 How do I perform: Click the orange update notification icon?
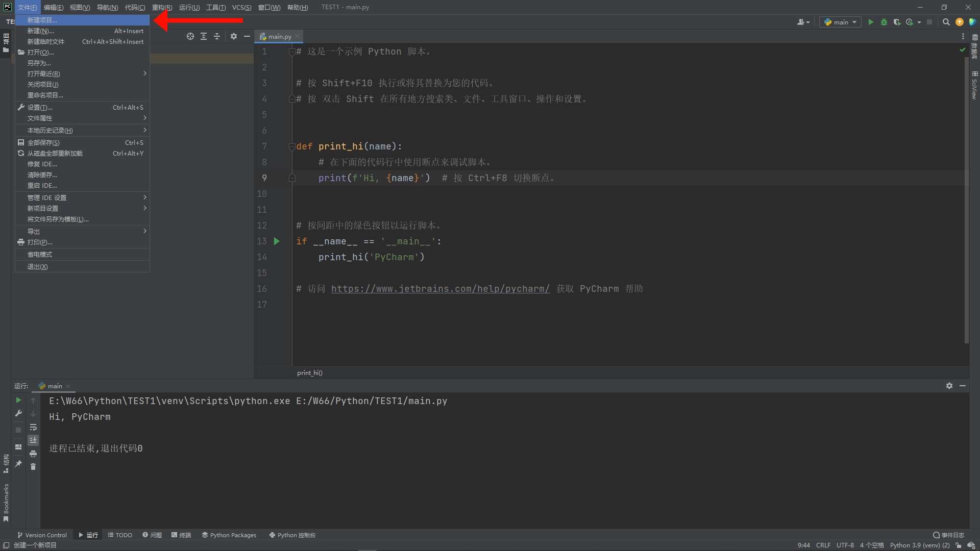coord(960,22)
